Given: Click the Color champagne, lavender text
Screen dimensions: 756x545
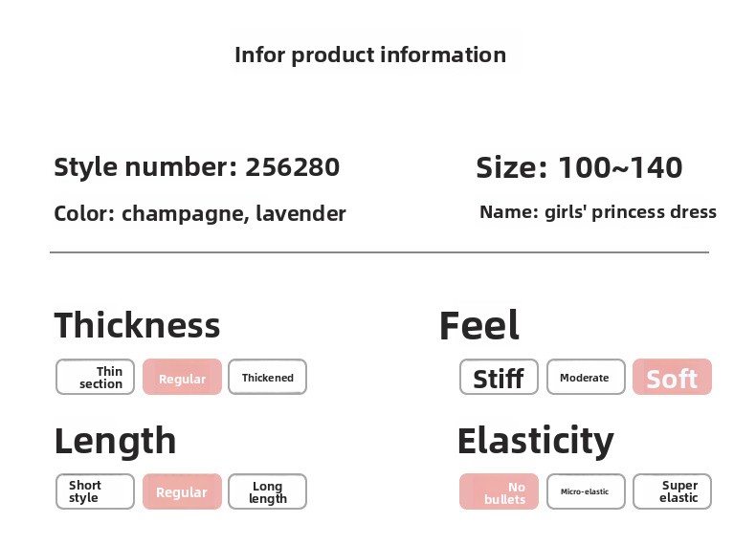Looking at the screenshot, I should pyautogui.click(x=200, y=213).
